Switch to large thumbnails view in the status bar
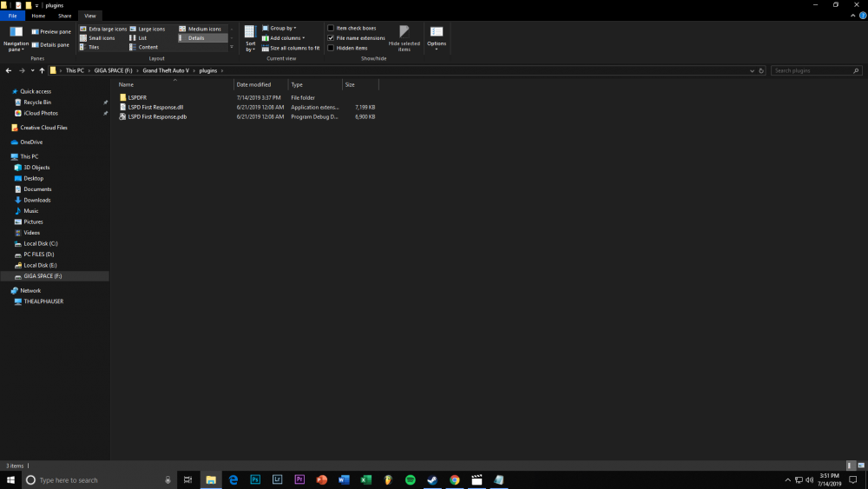The height and width of the screenshot is (489, 868). (x=861, y=466)
